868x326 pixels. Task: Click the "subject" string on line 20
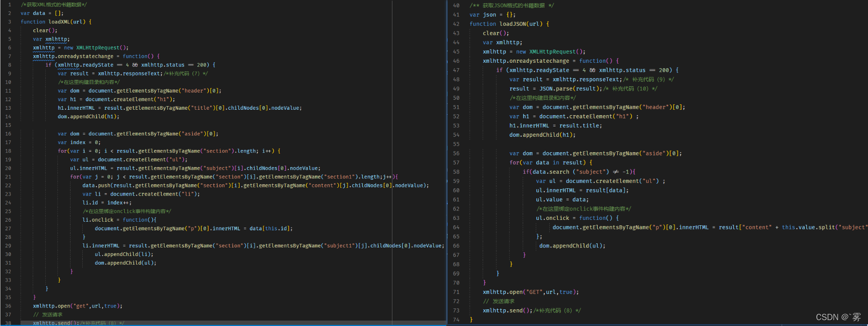point(217,168)
